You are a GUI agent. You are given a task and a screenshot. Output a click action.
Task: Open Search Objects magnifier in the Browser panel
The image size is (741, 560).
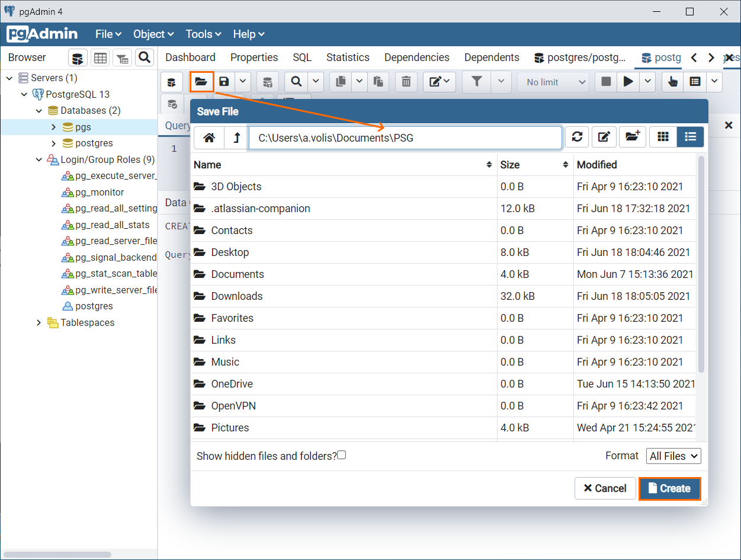click(x=144, y=57)
